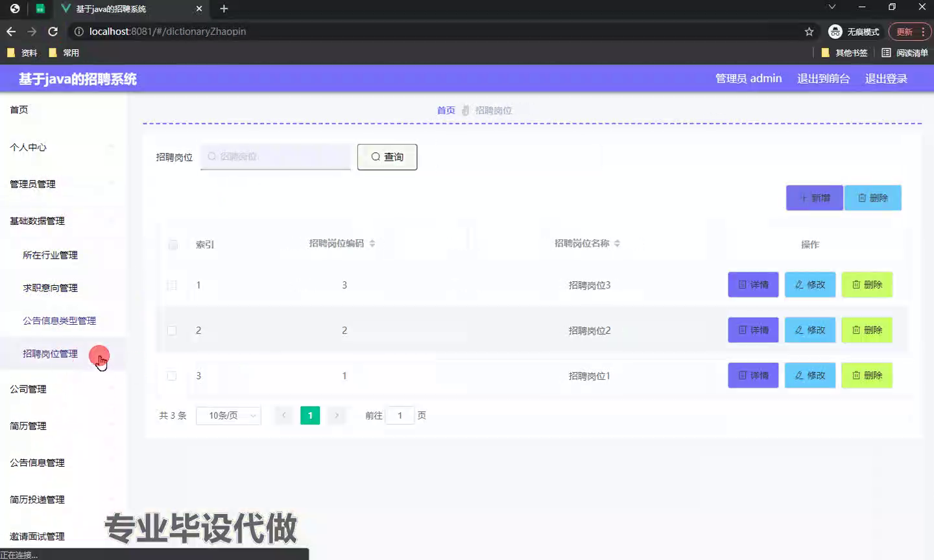The image size is (934, 560).
Task: Check the checkbox for row 招聘岗位1
Action: [172, 376]
